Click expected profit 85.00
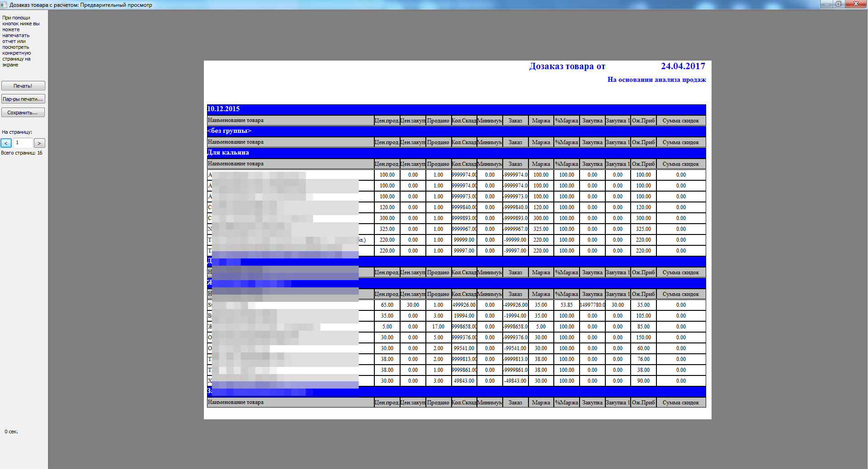This screenshot has height=469, width=868. [643, 327]
